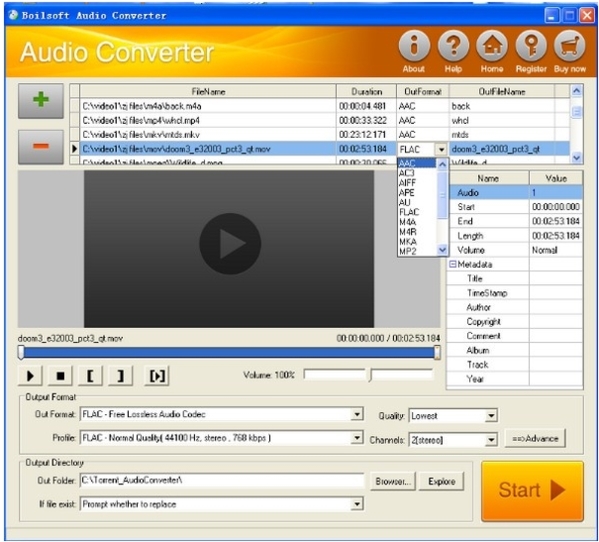
Task: Play the preview using the small play button
Action: click(30, 376)
